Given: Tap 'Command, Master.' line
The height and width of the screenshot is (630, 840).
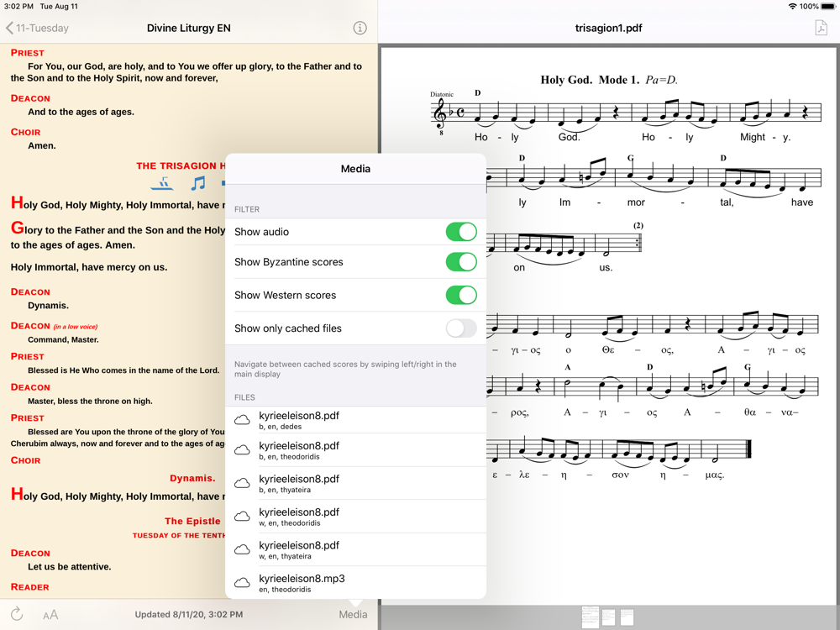Looking at the screenshot, I should pos(63,339).
